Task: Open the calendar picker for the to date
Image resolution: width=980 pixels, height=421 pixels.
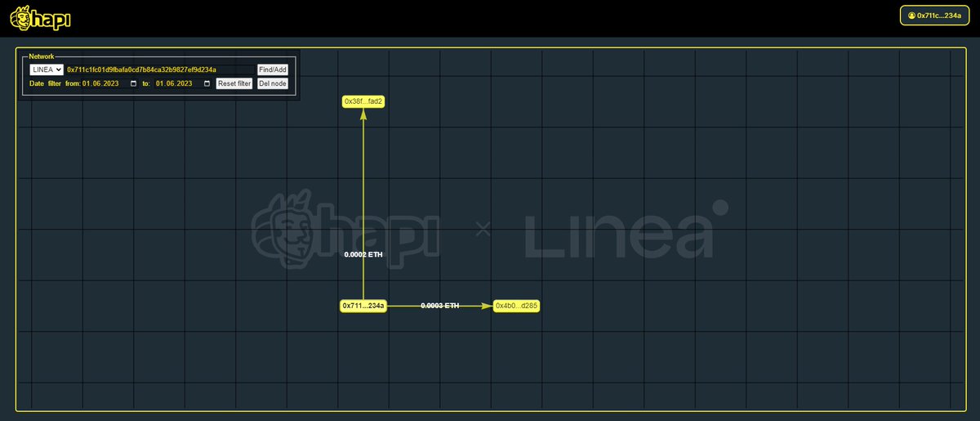Action: click(207, 83)
